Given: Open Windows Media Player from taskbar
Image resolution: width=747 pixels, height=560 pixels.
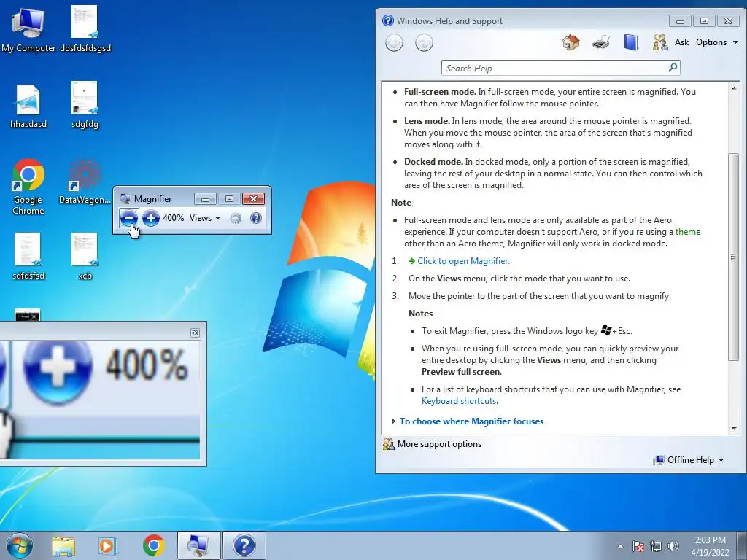Looking at the screenshot, I should [x=108, y=545].
